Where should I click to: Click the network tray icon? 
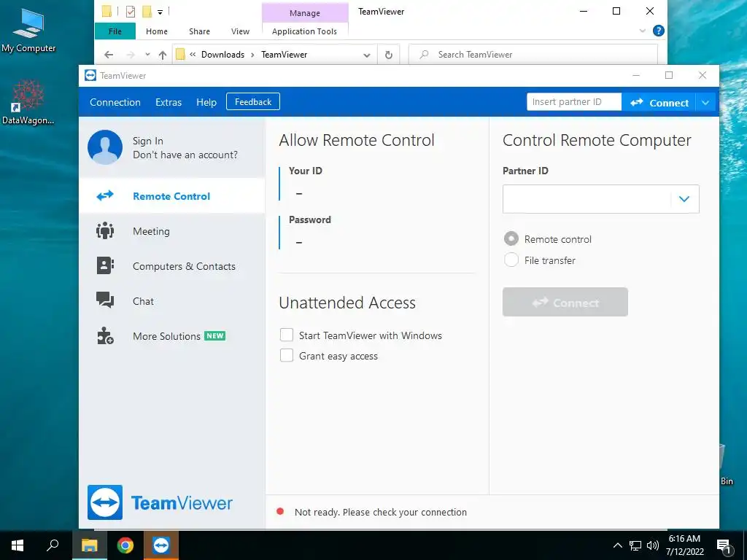635,545
